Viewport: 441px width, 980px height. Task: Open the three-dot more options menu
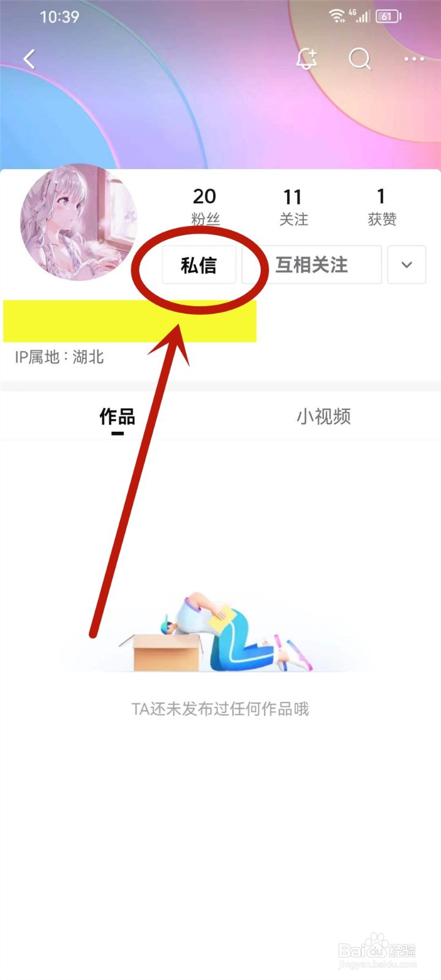tap(414, 59)
